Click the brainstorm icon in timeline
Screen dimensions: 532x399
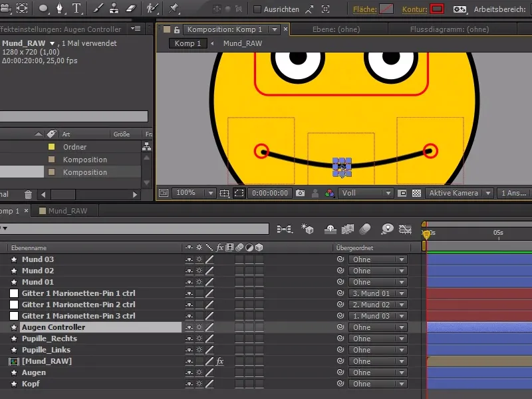point(387,229)
